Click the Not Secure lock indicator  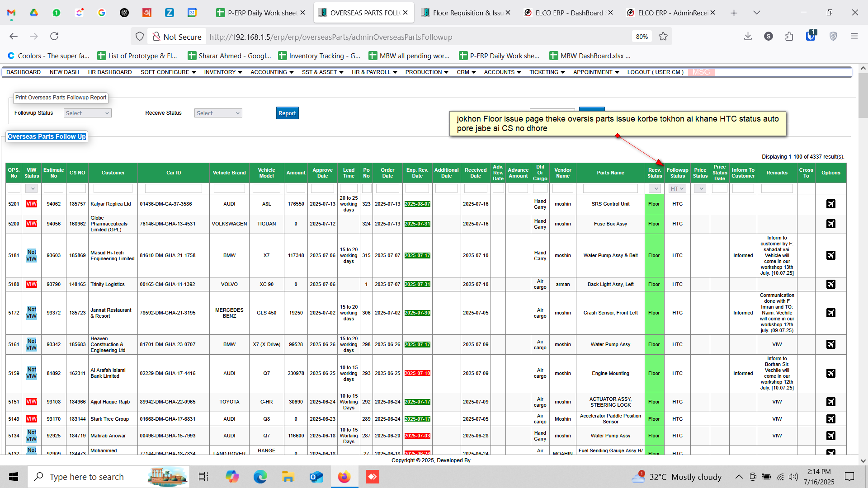[x=177, y=37]
